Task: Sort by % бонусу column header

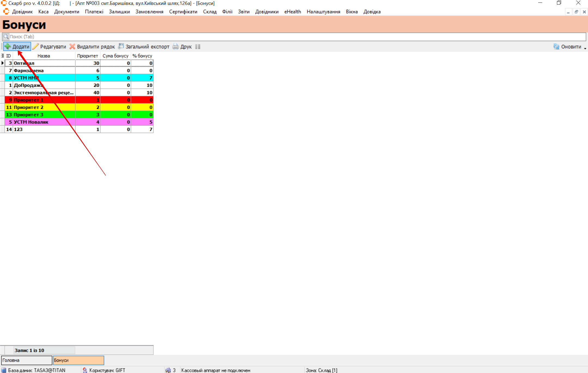Action: (x=142, y=56)
